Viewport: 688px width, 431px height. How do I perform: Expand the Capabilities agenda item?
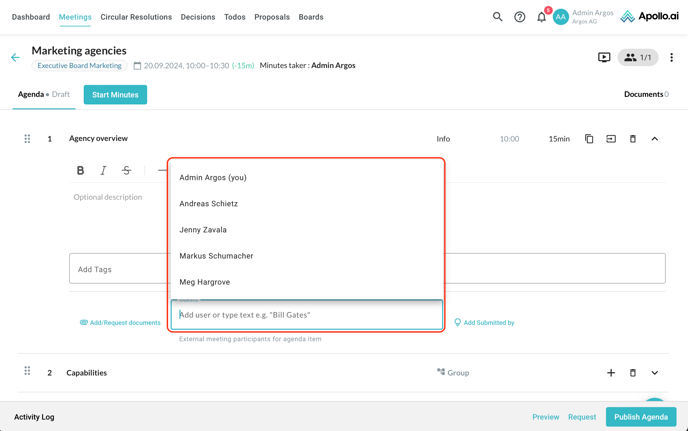coord(655,373)
